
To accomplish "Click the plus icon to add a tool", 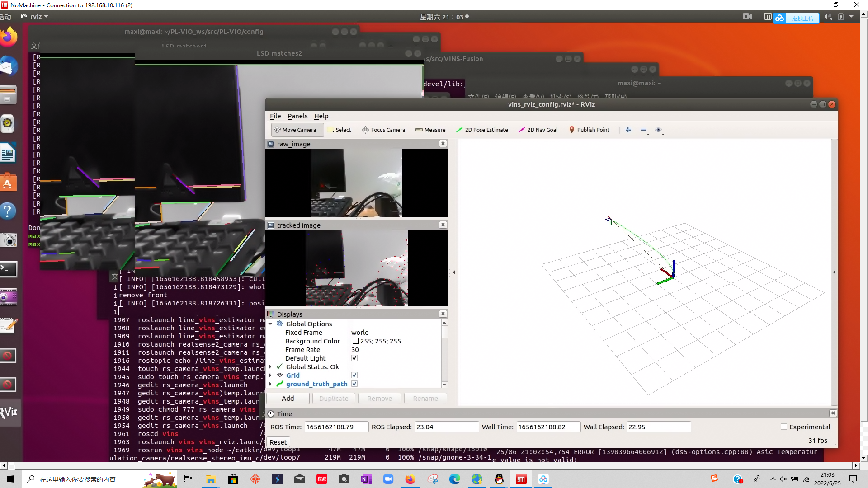I will point(628,130).
